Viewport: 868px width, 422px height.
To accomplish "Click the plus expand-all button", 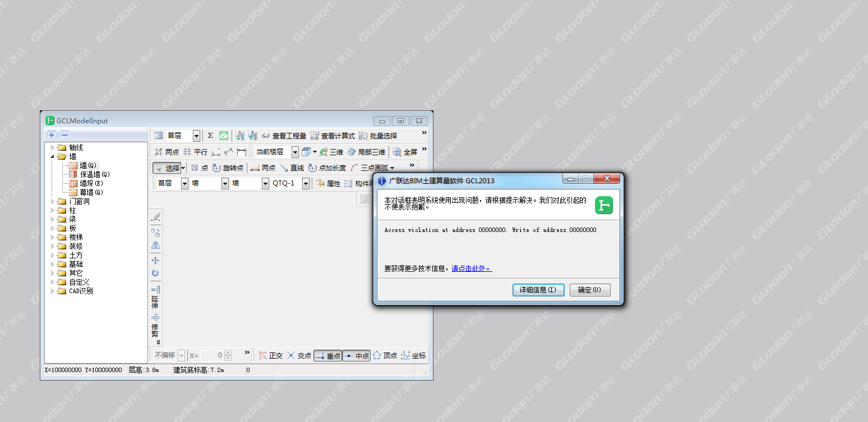I will (x=52, y=135).
